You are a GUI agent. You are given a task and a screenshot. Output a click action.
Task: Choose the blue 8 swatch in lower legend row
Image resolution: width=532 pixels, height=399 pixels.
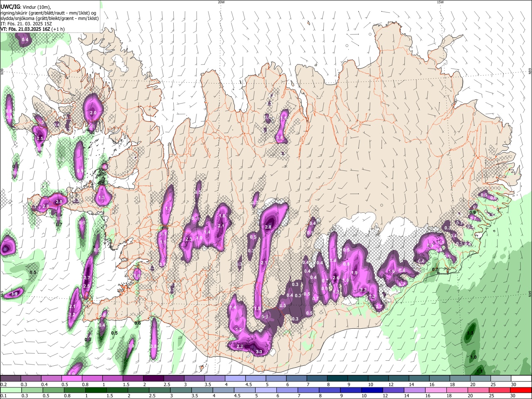pos(330,390)
